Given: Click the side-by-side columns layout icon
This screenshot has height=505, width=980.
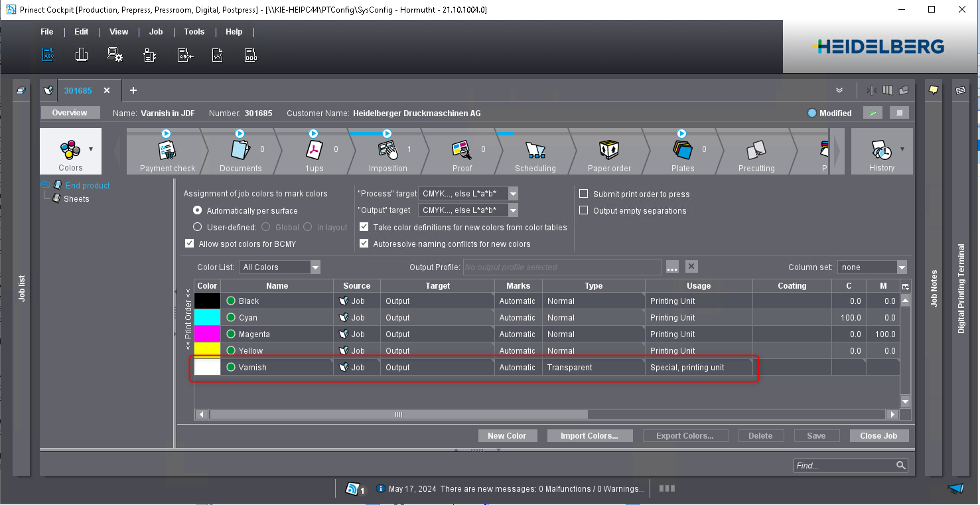Looking at the screenshot, I should coord(888,90).
